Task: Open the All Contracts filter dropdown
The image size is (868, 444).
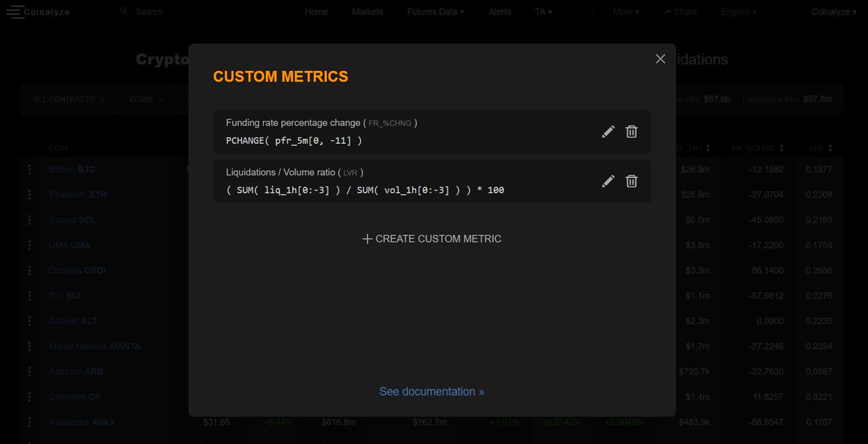Action: coord(69,100)
